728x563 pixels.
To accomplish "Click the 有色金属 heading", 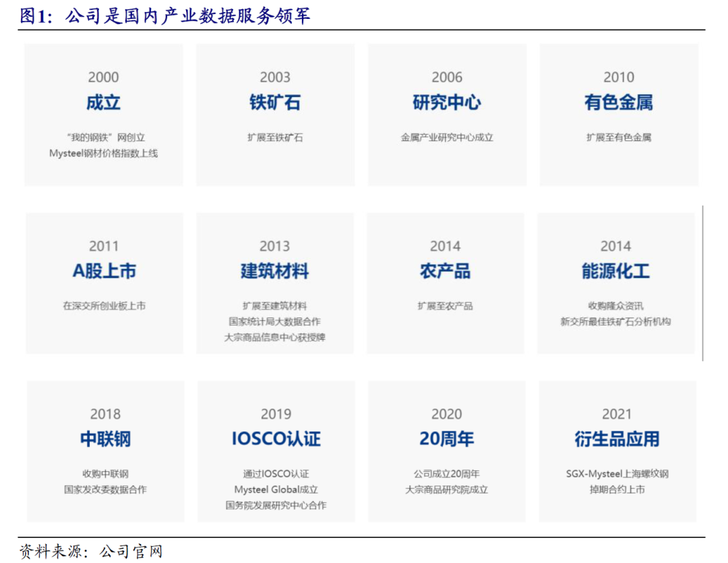I will click(x=619, y=102).
